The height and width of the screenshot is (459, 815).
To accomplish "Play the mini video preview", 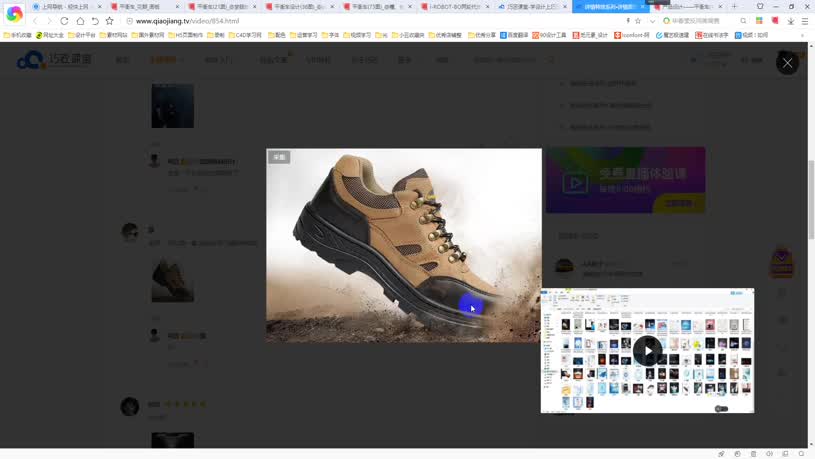I will [x=647, y=350].
